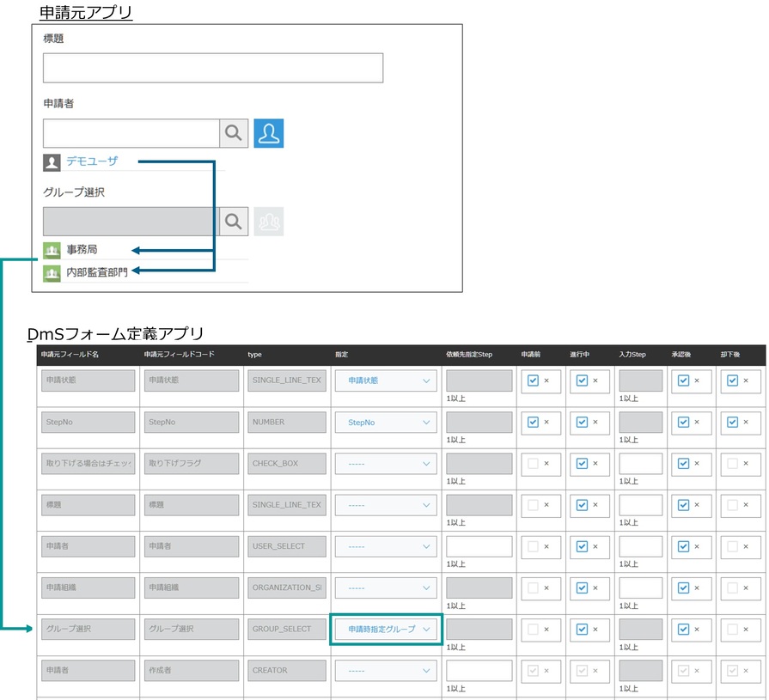The width and height of the screenshot is (769, 700).
Task: Expand the 申請状態 指定 dropdown
Action: 385,380
